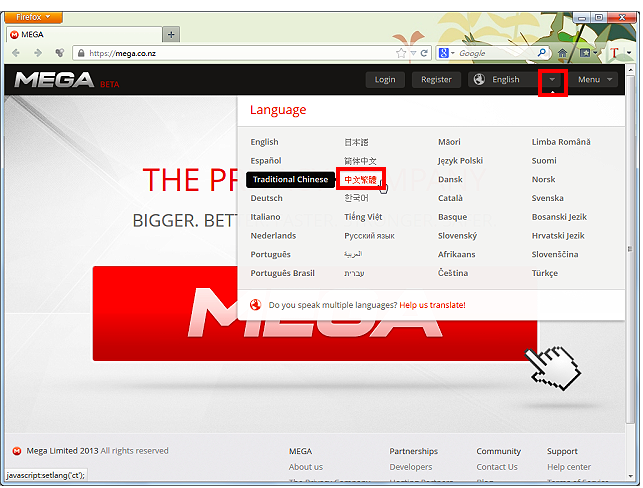Select Svenska language

click(x=547, y=198)
